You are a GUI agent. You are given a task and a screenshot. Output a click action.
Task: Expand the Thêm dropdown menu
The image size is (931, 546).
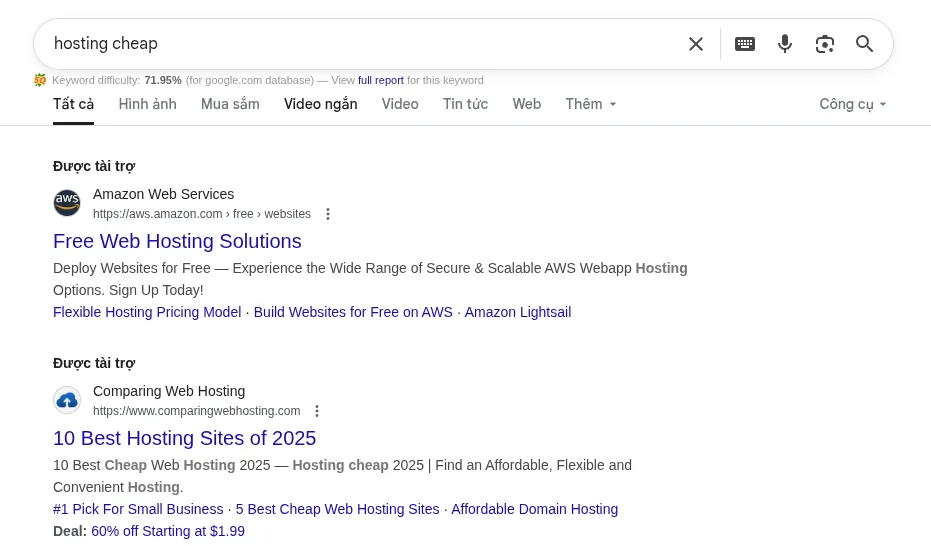[x=591, y=104]
